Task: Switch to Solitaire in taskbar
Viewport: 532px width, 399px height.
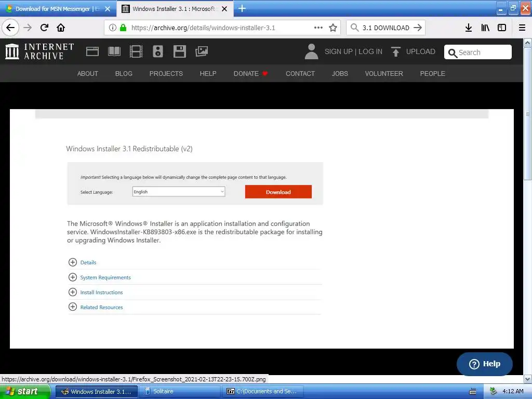Action: (179, 392)
